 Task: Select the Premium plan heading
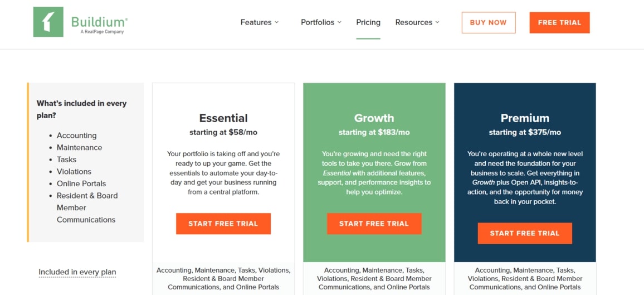click(x=525, y=118)
